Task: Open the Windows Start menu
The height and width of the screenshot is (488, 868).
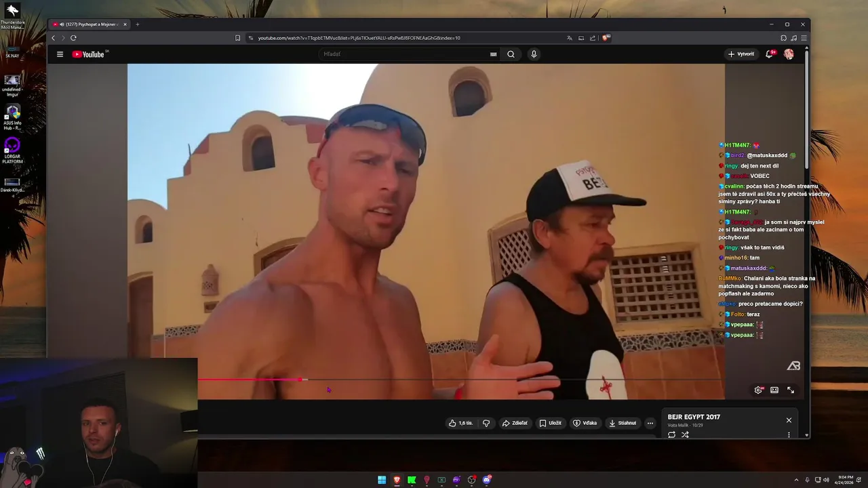Action: 382,480
